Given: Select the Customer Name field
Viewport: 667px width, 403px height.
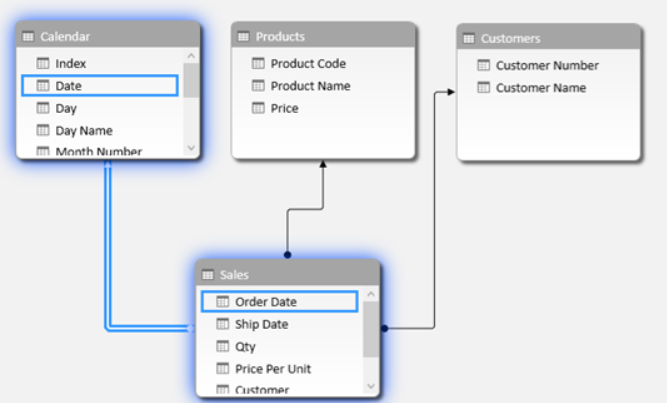Looking at the screenshot, I should point(540,88).
